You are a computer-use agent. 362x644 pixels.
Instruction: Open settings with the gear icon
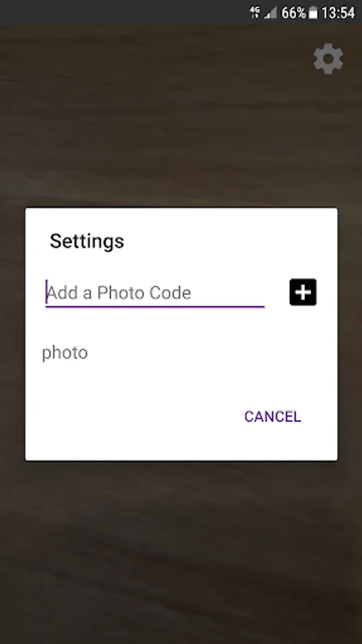point(328,59)
